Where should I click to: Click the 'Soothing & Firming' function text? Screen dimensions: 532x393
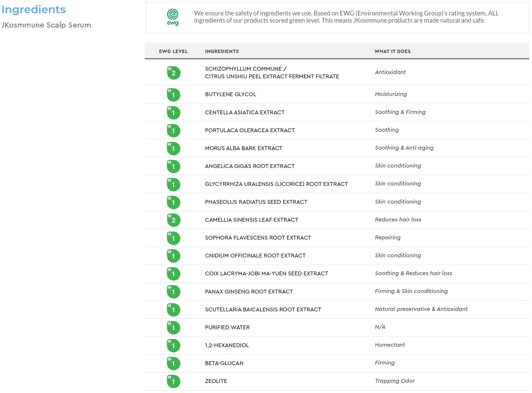(x=400, y=112)
